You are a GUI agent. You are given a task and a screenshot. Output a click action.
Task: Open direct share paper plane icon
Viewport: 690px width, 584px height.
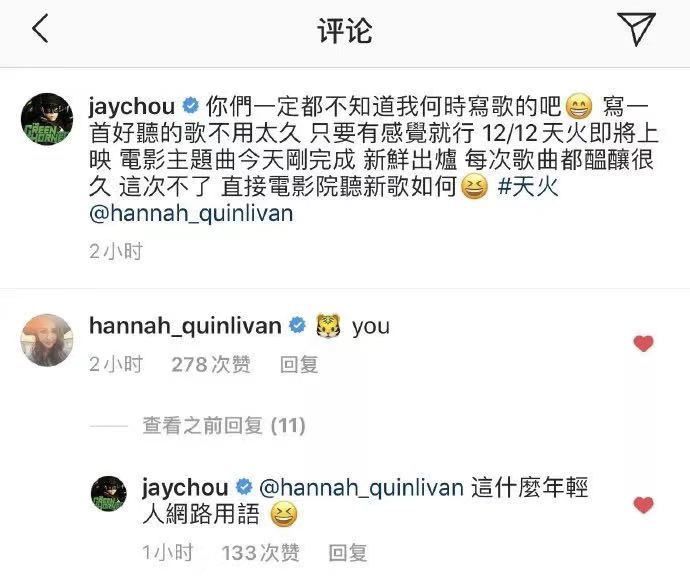pos(636,29)
